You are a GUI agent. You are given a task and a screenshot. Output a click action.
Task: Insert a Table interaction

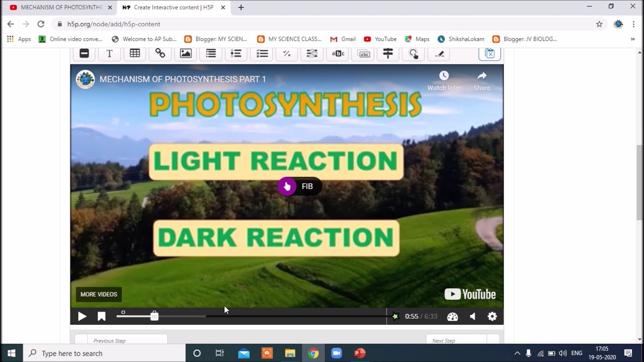tap(135, 53)
